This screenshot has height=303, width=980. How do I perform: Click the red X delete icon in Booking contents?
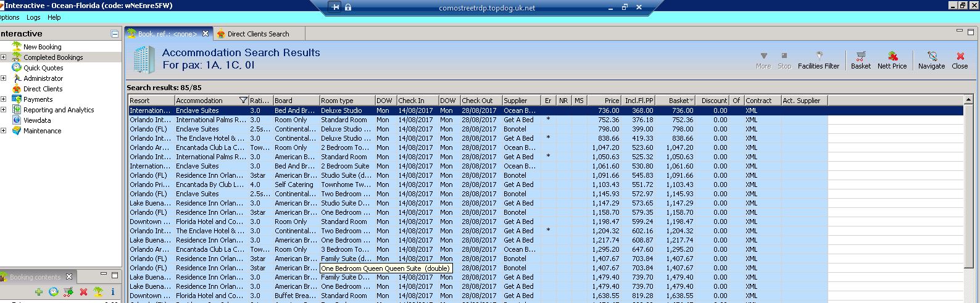pos(83,292)
